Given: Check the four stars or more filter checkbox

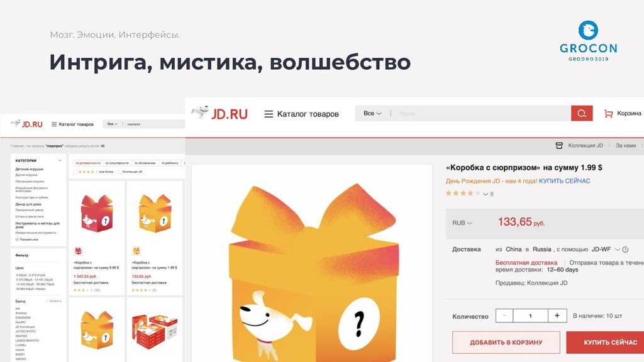Looking at the screenshot, I should click(75, 172).
